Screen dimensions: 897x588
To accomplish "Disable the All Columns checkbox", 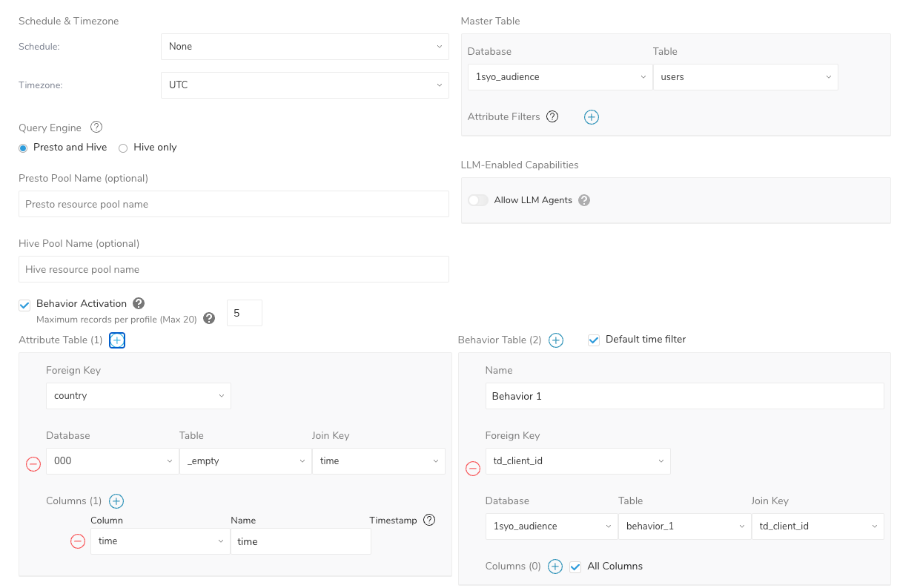I will (x=575, y=566).
